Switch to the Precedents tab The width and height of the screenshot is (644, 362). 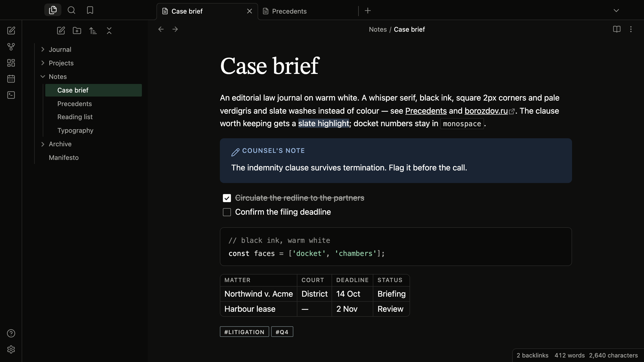(x=308, y=11)
